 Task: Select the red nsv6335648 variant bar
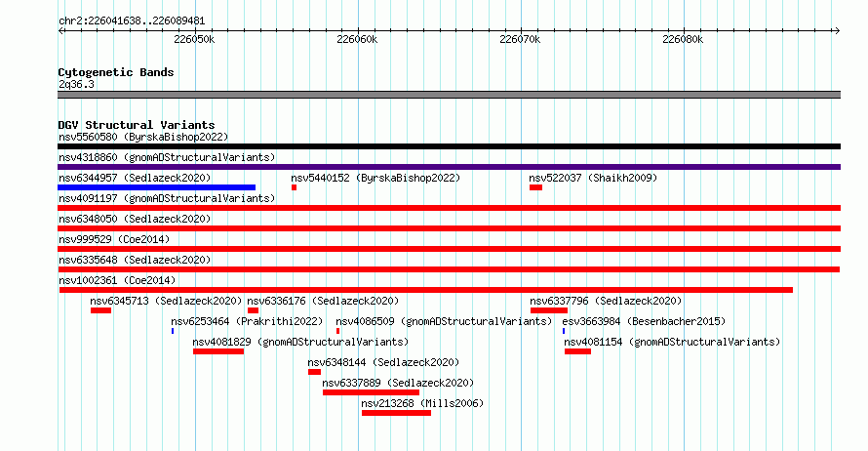pos(449,269)
